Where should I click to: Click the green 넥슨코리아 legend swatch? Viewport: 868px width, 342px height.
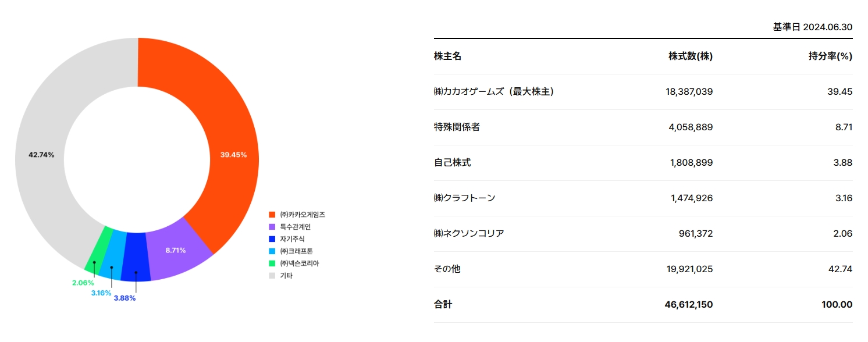click(272, 263)
